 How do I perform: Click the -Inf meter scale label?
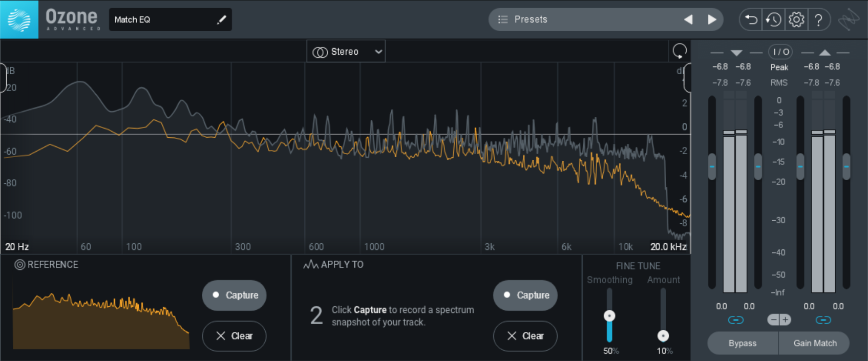[x=779, y=292]
